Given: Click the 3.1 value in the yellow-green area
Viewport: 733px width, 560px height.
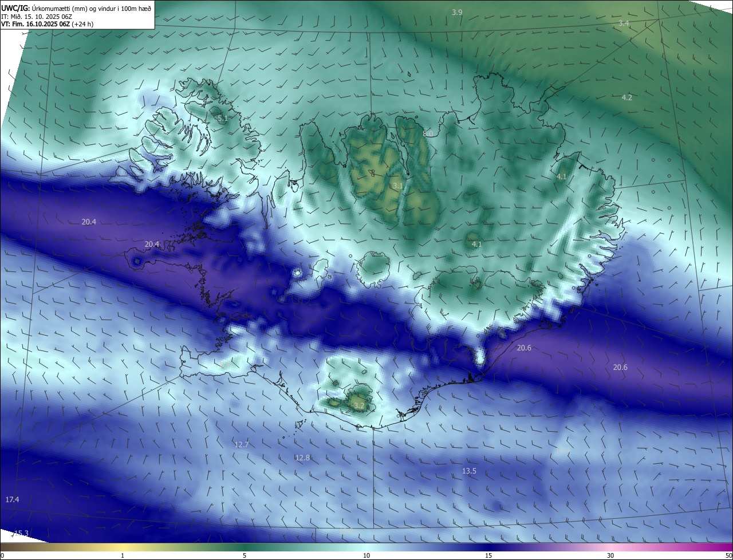Looking at the screenshot, I should [x=398, y=186].
